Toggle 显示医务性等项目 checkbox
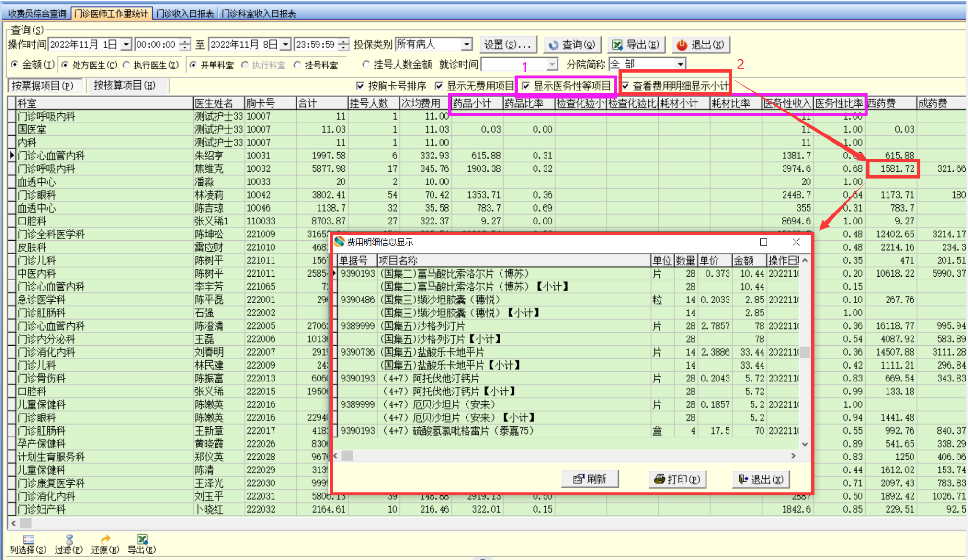 coord(526,86)
